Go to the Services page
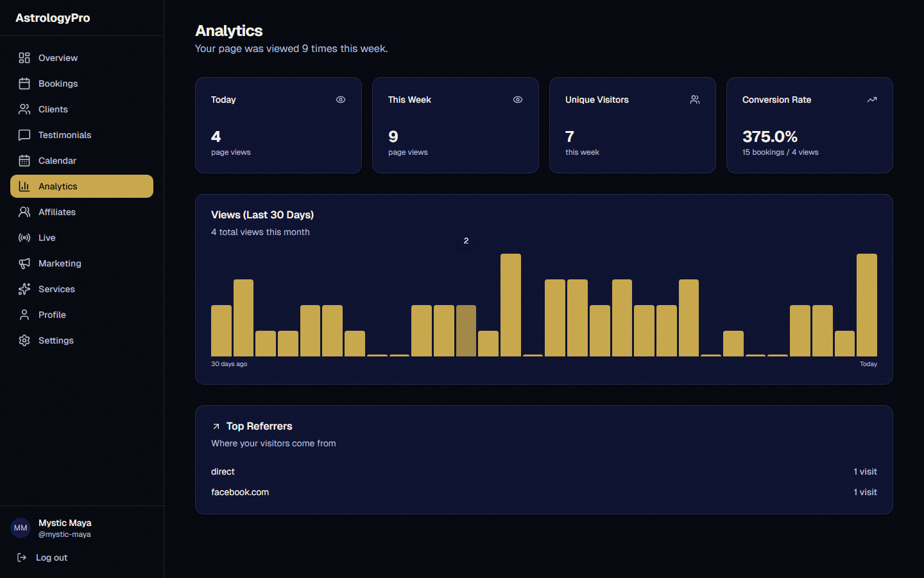Image resolution: width=924 pixels, height=578 pixels. pos(56,288)
